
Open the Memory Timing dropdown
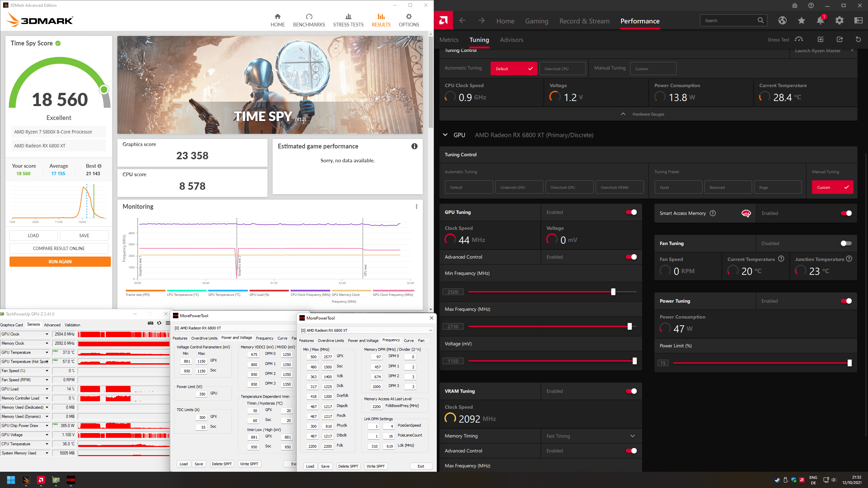(632, 436)
